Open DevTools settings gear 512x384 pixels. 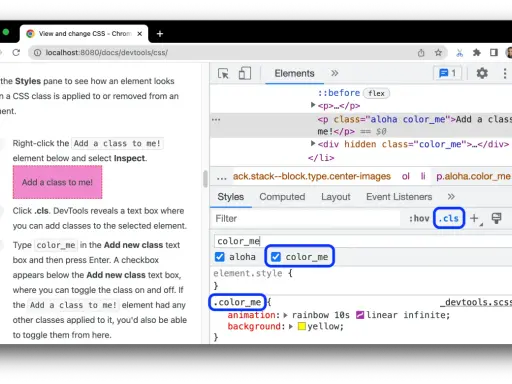(482, 73)
